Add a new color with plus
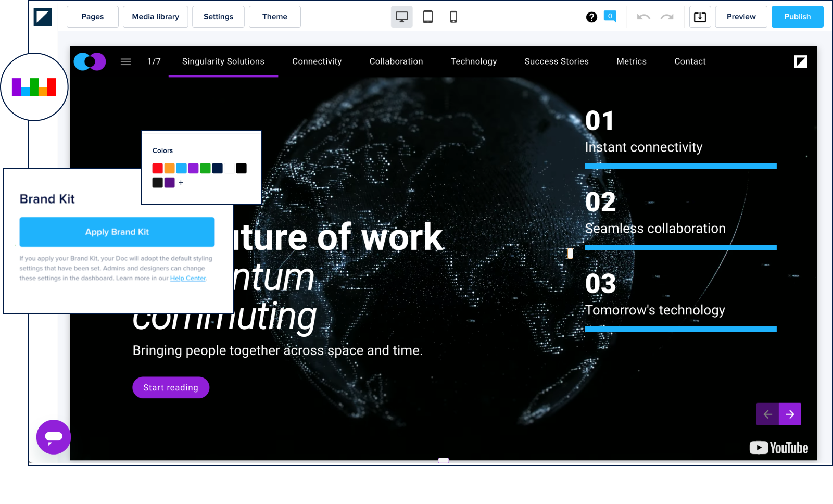The width and height of the screenshot is (833, 504). coord(181,183)
